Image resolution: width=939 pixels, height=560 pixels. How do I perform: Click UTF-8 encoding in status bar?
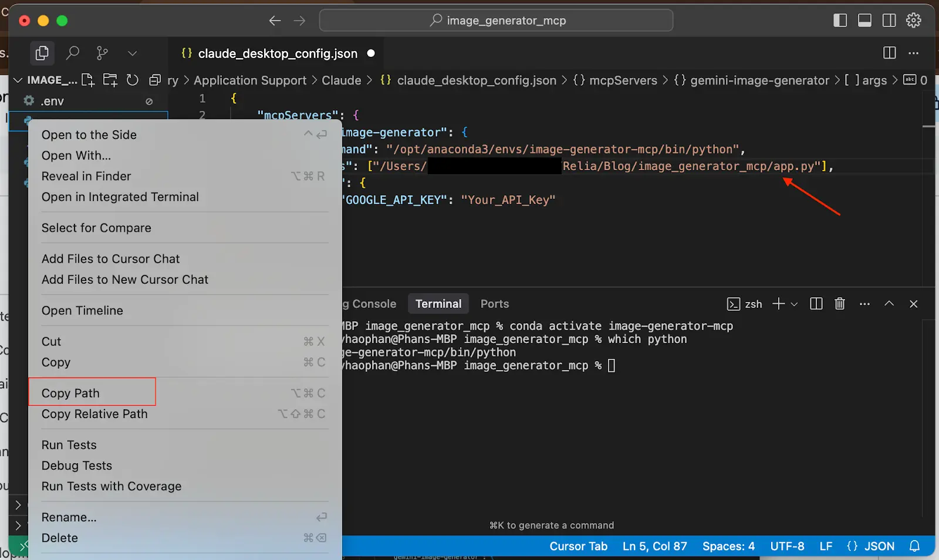pos(787,547)
